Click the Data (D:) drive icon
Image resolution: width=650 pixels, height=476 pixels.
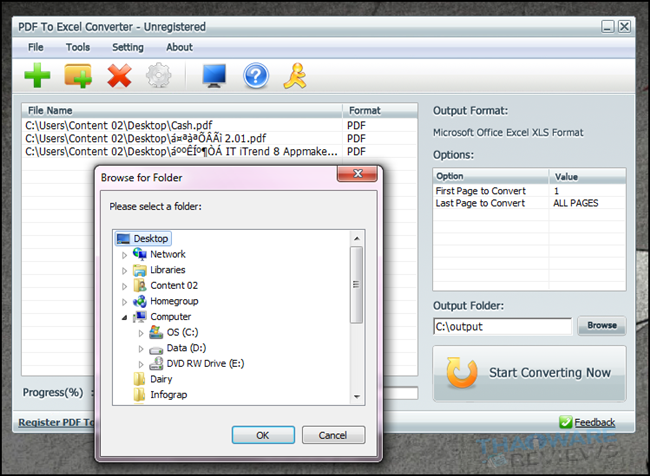click(x=156, y=349)
